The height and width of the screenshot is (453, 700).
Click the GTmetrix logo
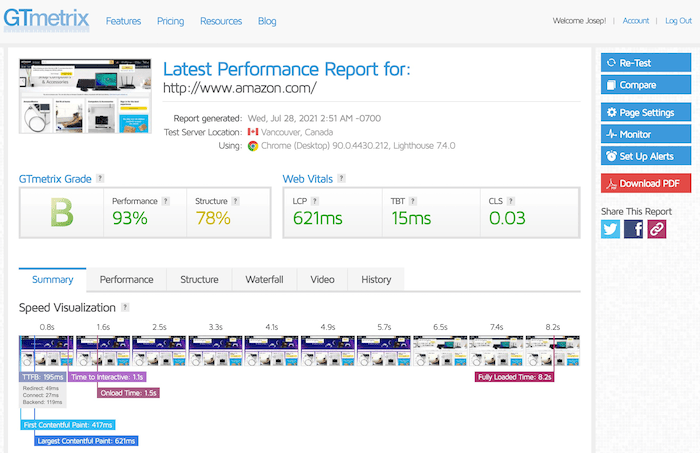click(x=46, y=20)
